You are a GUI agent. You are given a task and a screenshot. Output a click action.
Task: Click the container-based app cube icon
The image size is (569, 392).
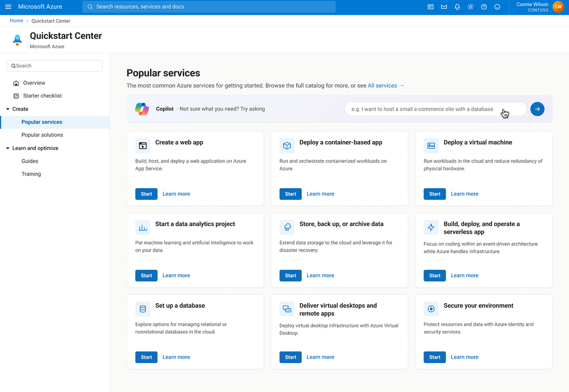[287, 146]
